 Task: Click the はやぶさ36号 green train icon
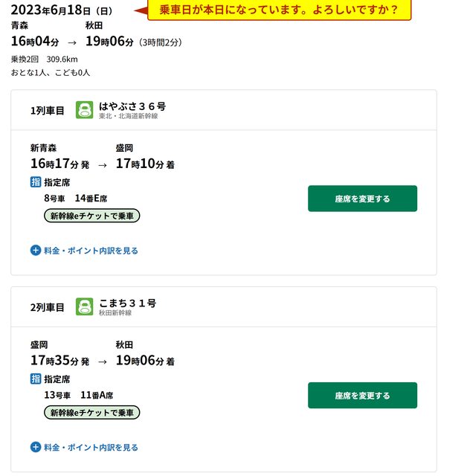pos(84,110)
